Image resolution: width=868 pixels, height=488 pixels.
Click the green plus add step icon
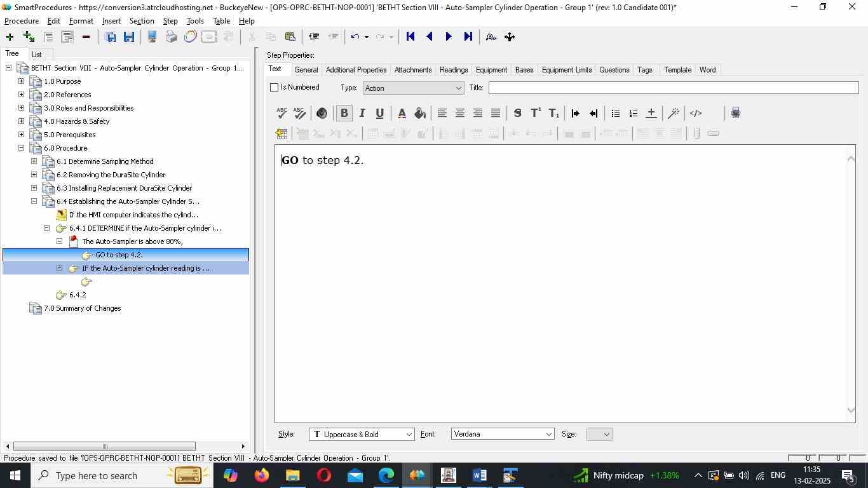[10, 37]
